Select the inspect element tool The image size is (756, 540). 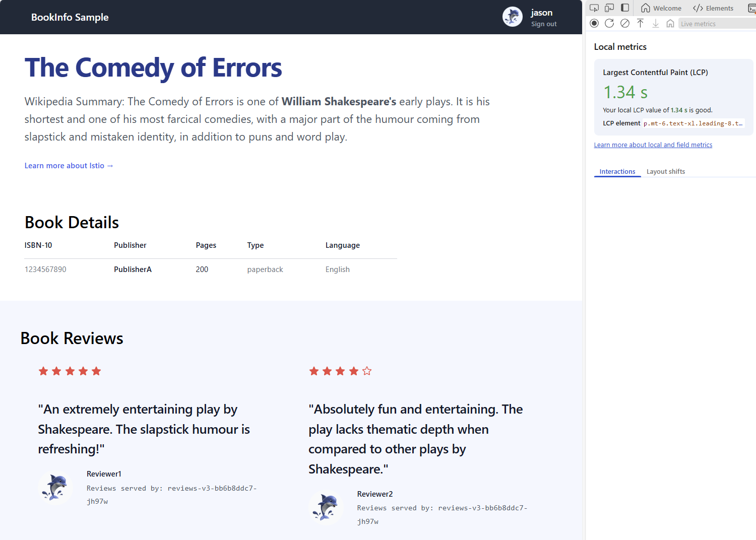tap(594, 8)
